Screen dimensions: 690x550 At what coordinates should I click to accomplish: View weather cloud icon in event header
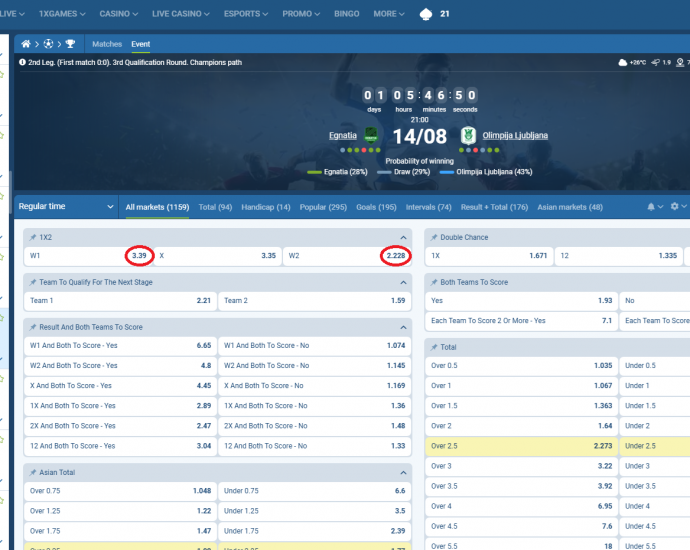click(623, 62)
